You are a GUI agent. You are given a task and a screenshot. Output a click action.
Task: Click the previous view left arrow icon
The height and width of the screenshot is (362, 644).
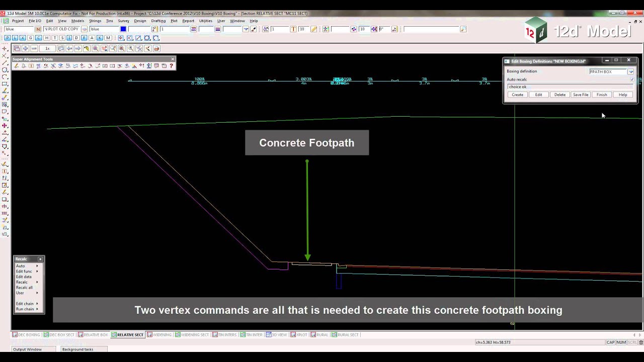point(69,48)
